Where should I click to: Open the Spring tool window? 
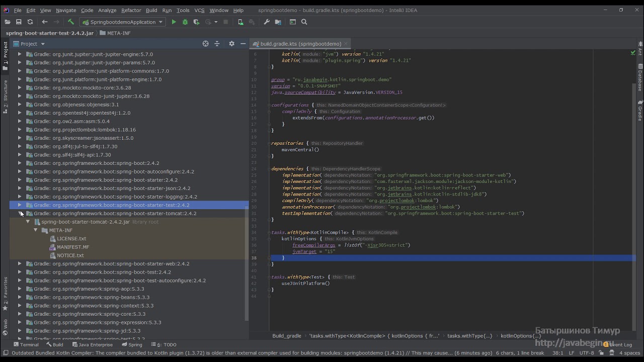pos(131,345)
